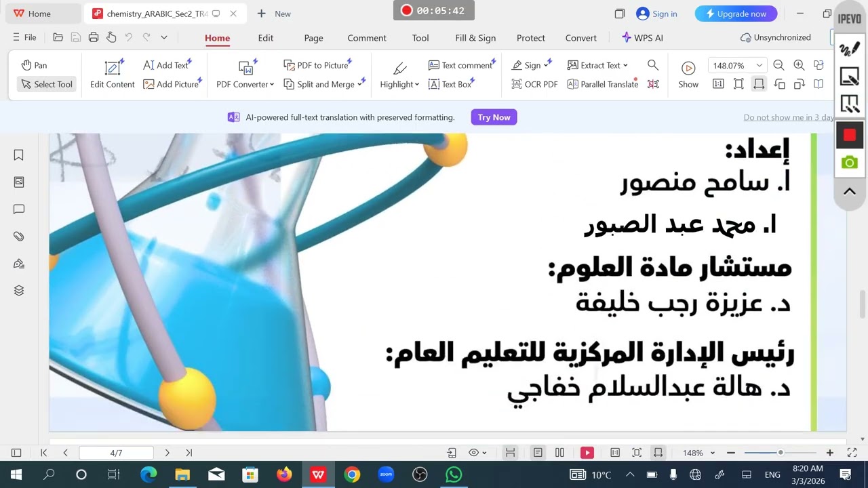Choose the Add Picture tool
This screenshot has width=868, height=488.
pyautogui.click(x=172, y=84)
